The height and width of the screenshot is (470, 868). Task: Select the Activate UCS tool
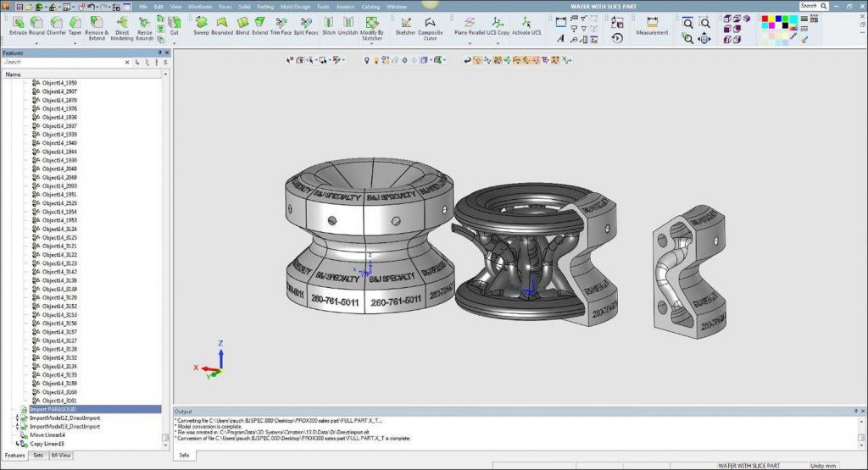coord(526,26)
